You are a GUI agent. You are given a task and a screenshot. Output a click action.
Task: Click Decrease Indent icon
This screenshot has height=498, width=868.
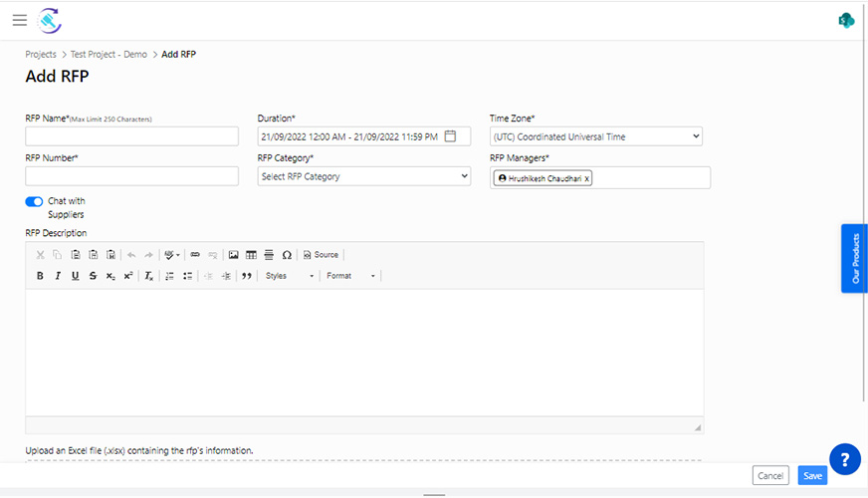click(208, 276)
